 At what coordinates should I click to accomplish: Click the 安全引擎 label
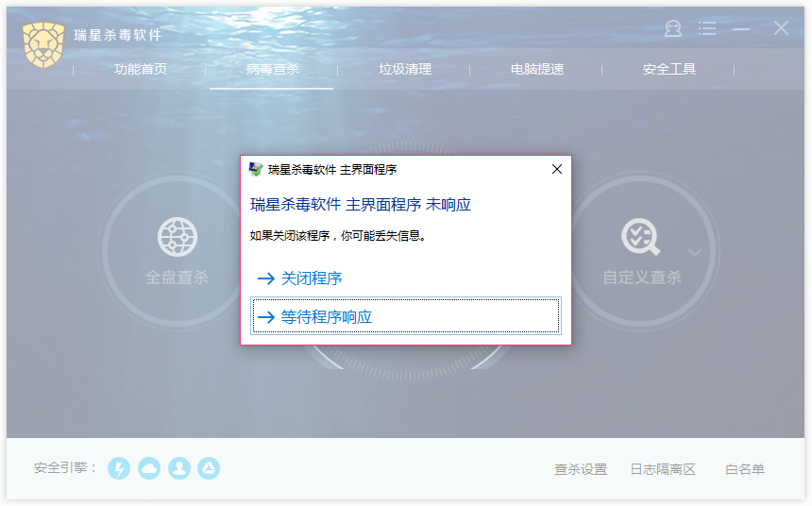tap(65, 467)
